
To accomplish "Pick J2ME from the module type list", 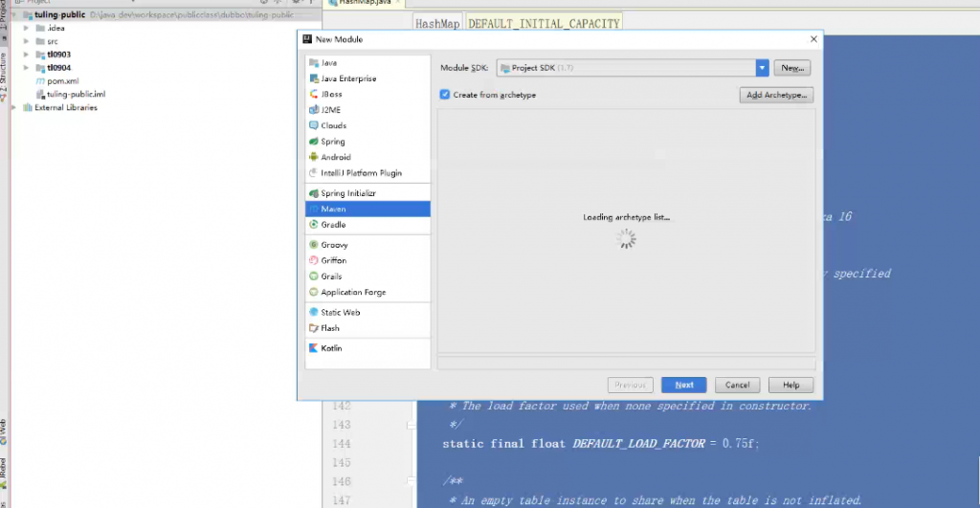I will [367, 110].
